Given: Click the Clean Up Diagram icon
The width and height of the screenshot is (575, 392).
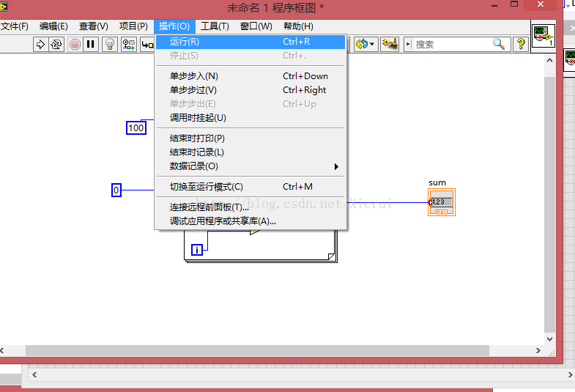Looking at the screenshot, I should click(390, 45).
